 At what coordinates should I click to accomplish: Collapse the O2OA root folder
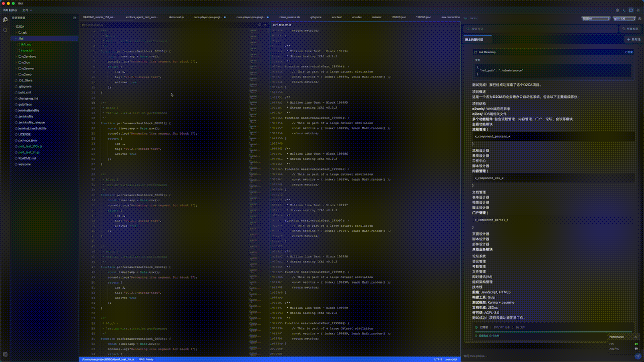tap(20, 26)
